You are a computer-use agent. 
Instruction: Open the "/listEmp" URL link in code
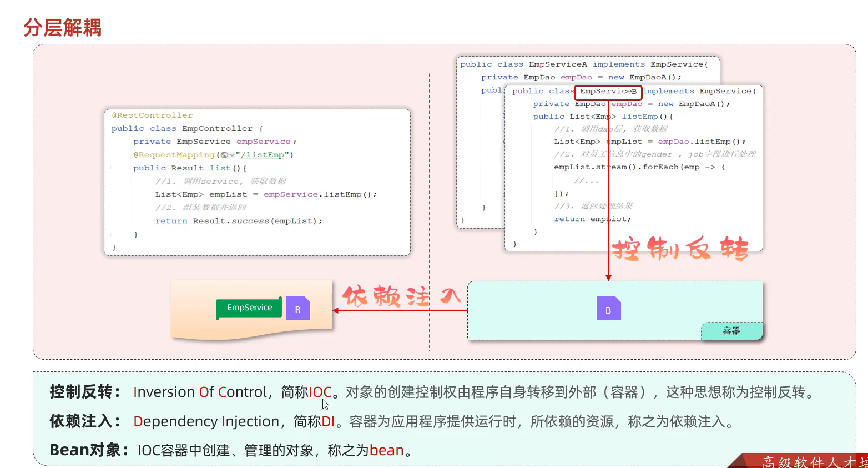point(264,155)
